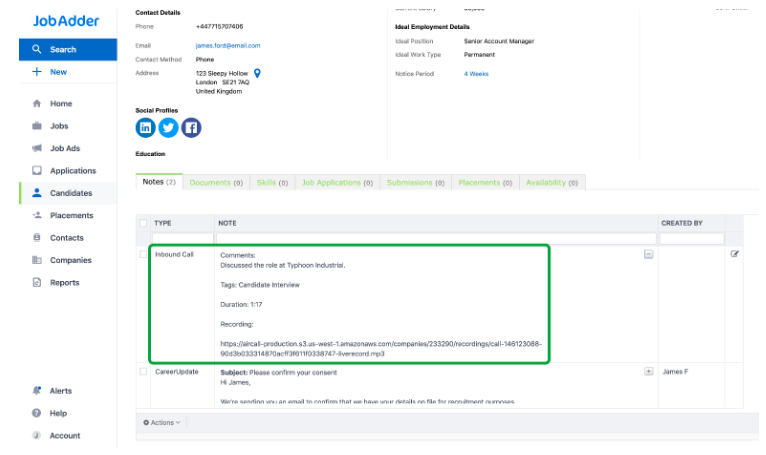Click the james.ford@email.com email link
766x455 pixels.
[x=228, y=45]
